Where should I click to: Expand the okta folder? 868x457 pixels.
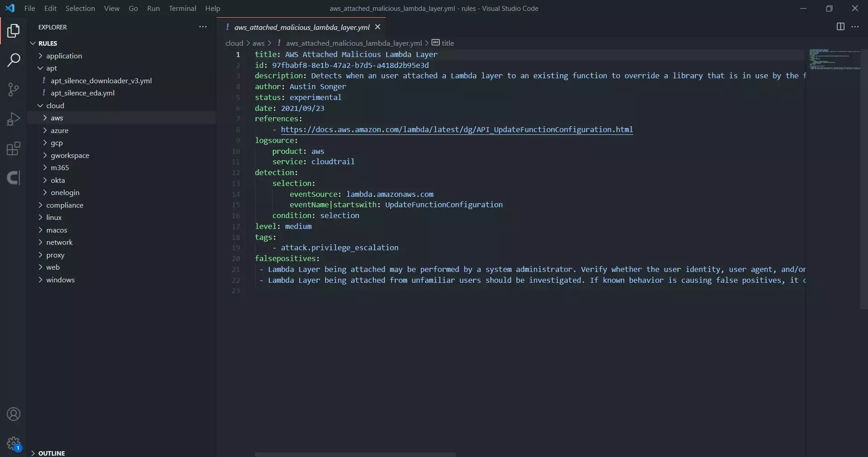click(x=45, y=180)
